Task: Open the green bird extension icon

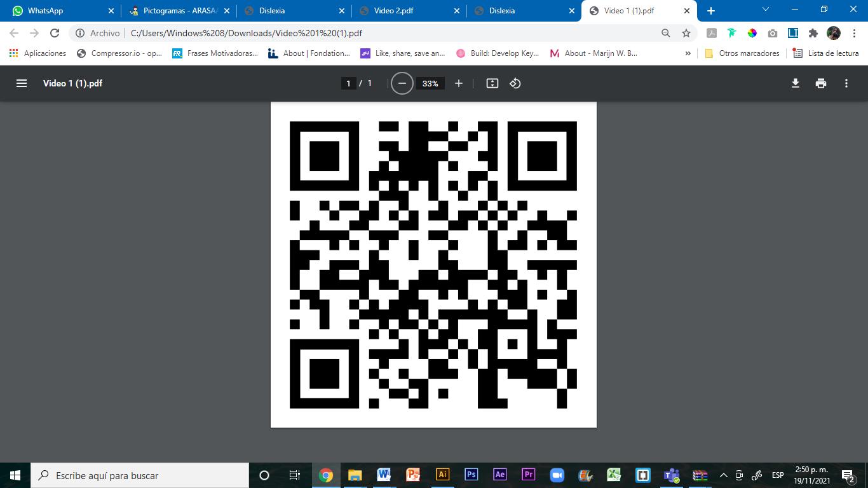Action: coord(732,33)
